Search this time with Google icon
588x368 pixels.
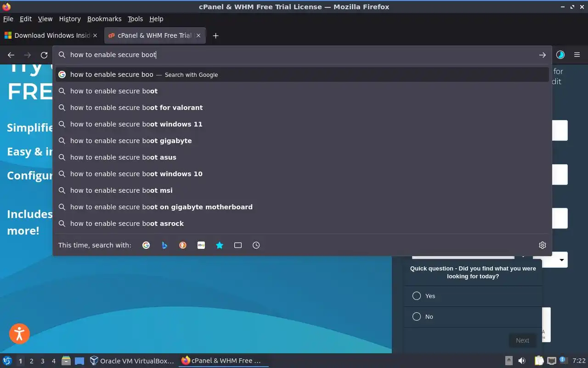(x=146, y=245)
